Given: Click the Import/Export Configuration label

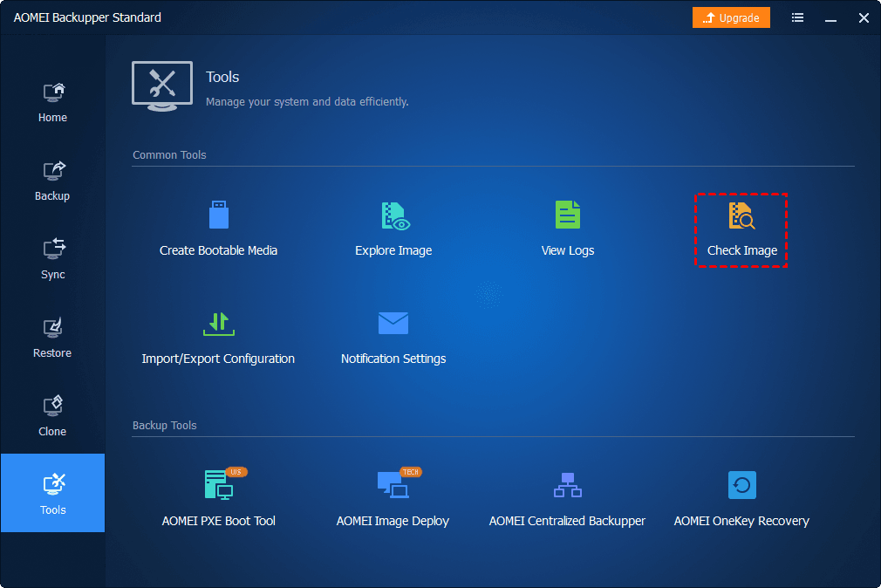Looking at the screenshot, I should point(218,359).
